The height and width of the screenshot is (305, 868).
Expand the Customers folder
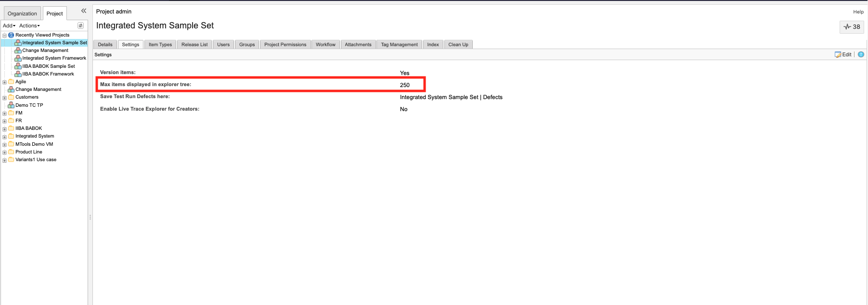pyautogui.click(x=4, y=98)
